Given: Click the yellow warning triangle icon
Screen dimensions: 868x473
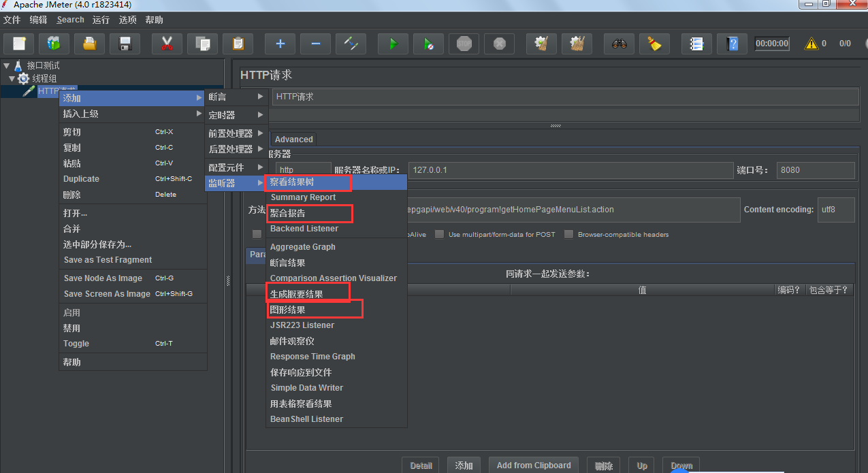Looking at the screenshot, I should click(811, 44).
